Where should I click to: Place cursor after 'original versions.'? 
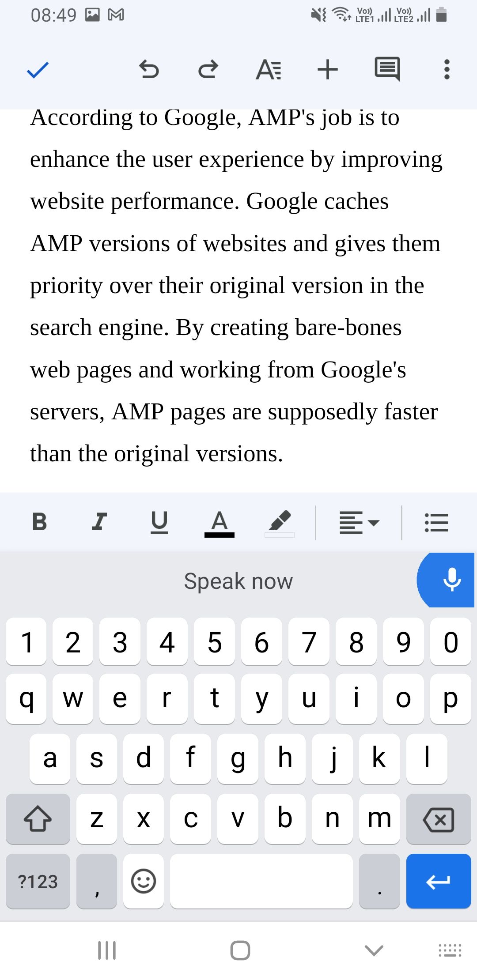point(284,454)
